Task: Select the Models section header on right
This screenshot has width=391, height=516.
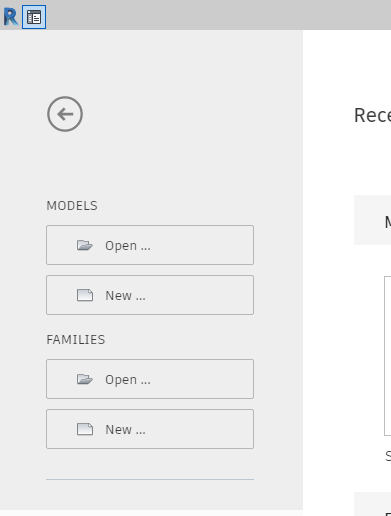Action: point(372,220)
